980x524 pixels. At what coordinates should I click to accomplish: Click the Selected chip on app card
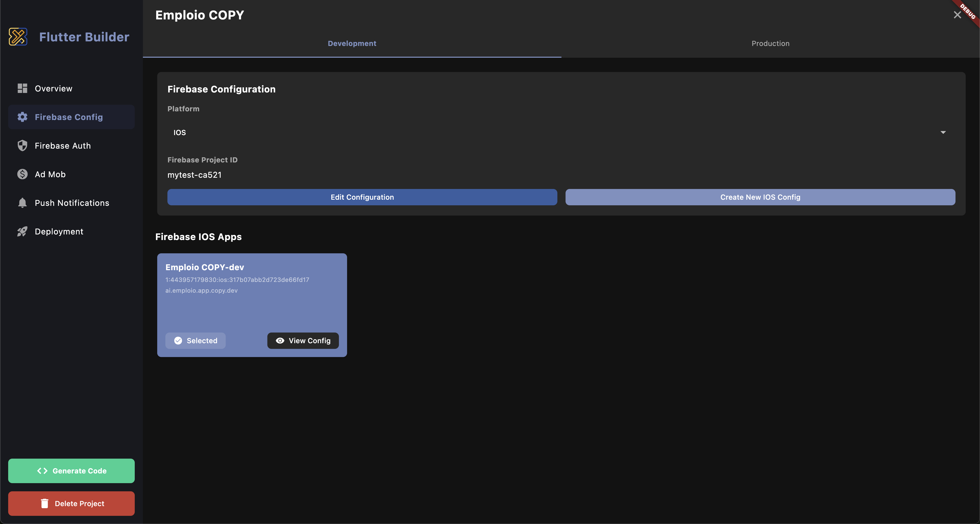tap(195, 341)
